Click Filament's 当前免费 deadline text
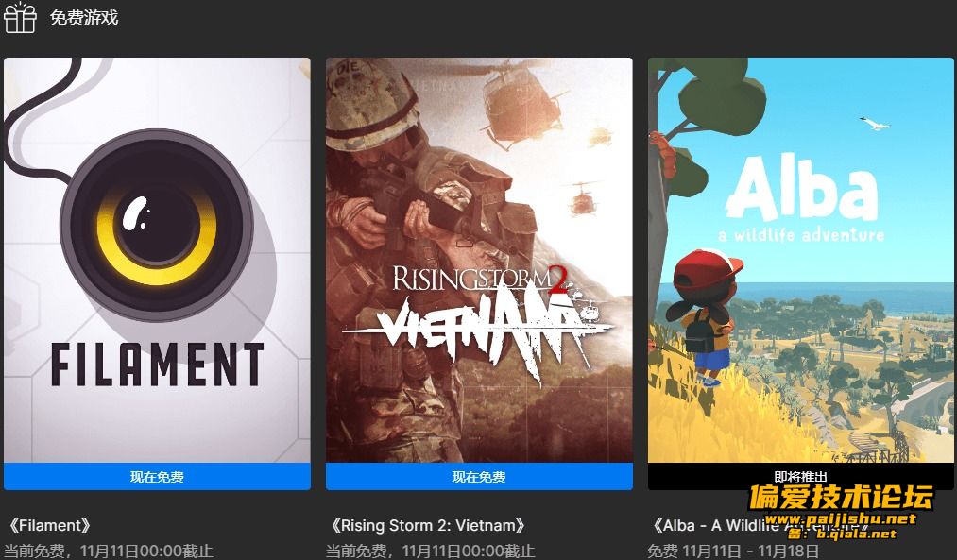This screenshot has height=560, width=957. tap(109, 551)
